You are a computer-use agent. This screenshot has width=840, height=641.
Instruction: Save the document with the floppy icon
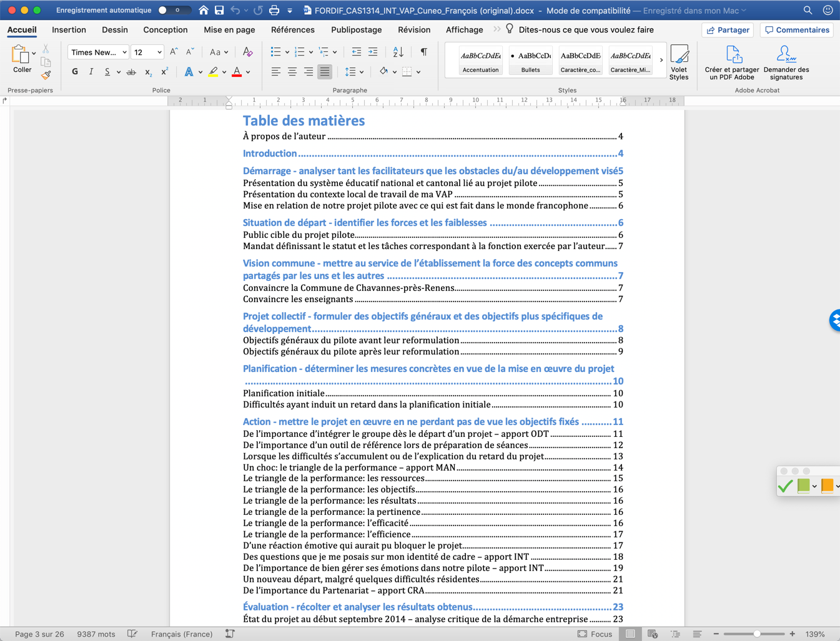pyautogui.click(x=219, y=10)
